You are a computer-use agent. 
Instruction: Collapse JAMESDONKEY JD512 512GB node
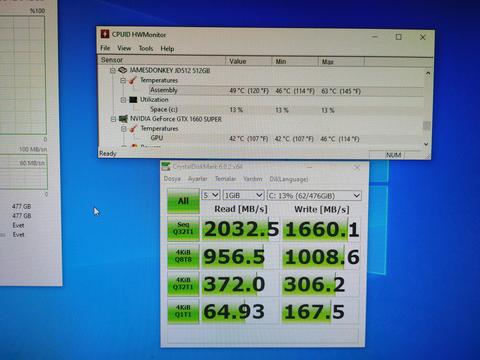(113, 70)
